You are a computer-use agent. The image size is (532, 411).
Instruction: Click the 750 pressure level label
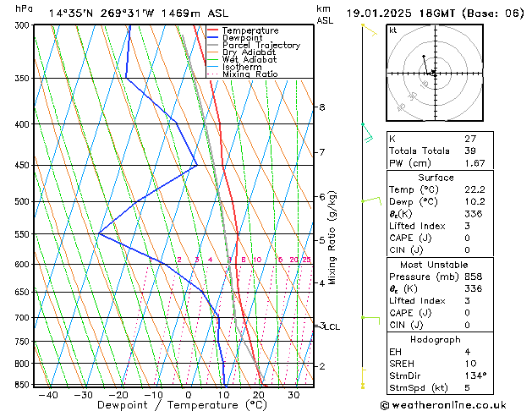click(24, 342)
